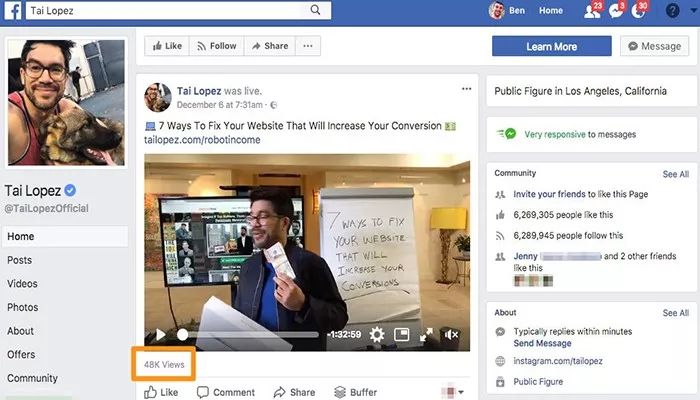This screenshot has width=700, height=400.
Task: Click the verified badge next to Tai Lopez
Action: (70, 191)
